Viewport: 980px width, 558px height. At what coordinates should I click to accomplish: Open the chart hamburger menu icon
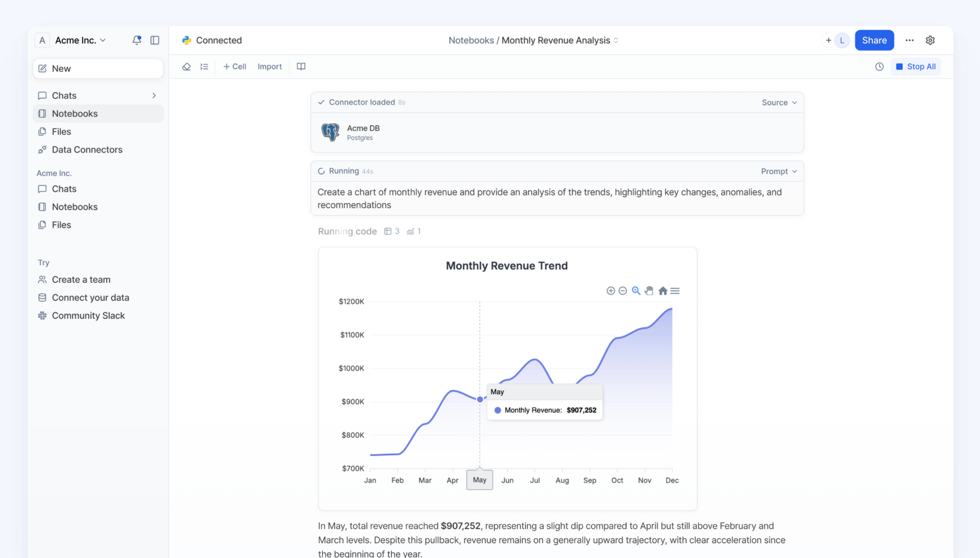point(675,291)
